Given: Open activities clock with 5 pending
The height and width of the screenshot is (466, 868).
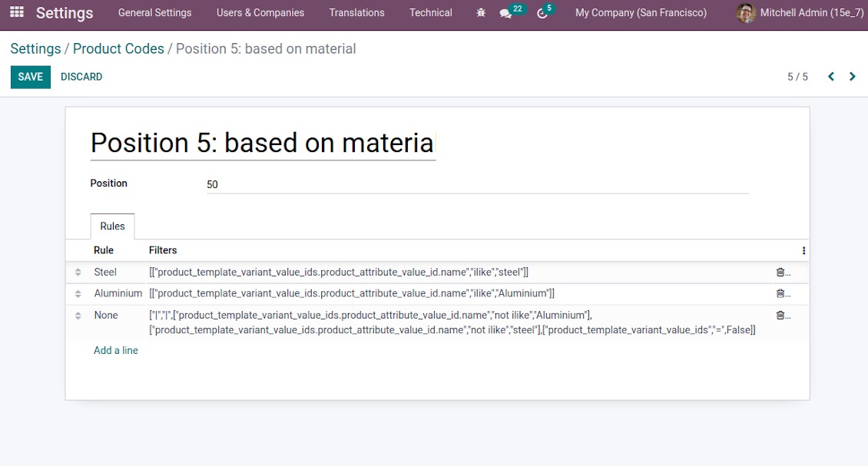Looking at the screenshot, I should (542, 13).
